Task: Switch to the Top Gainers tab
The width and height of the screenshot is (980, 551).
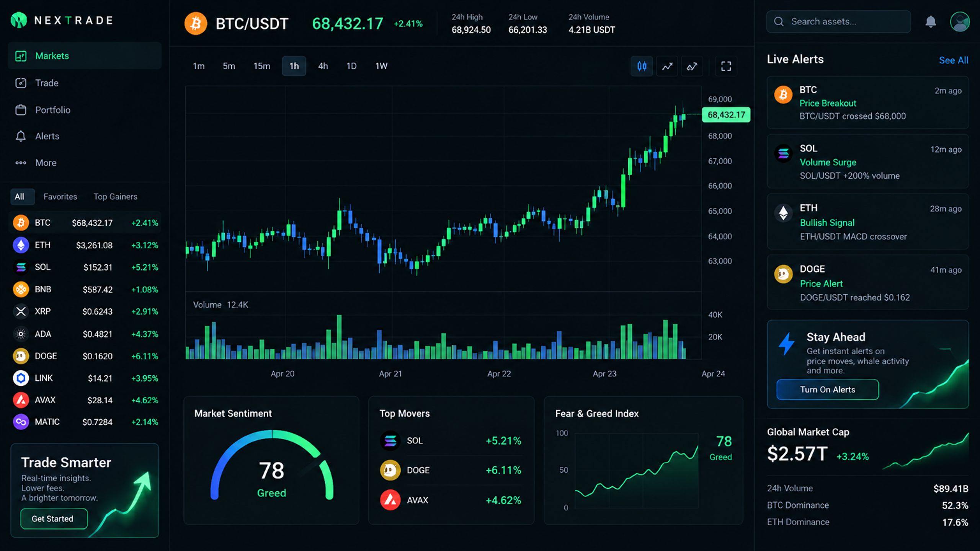Action: click(115, 197)
